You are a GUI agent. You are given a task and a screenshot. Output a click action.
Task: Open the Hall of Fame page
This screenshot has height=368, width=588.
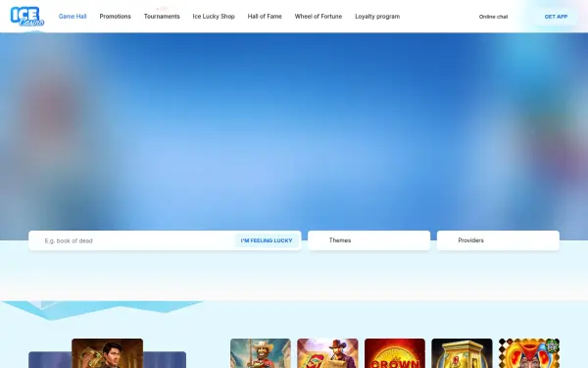(265, 17)
